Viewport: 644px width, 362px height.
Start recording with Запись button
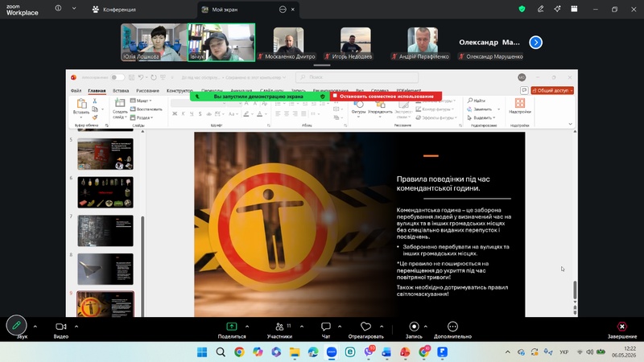click(x=414, y=330)
